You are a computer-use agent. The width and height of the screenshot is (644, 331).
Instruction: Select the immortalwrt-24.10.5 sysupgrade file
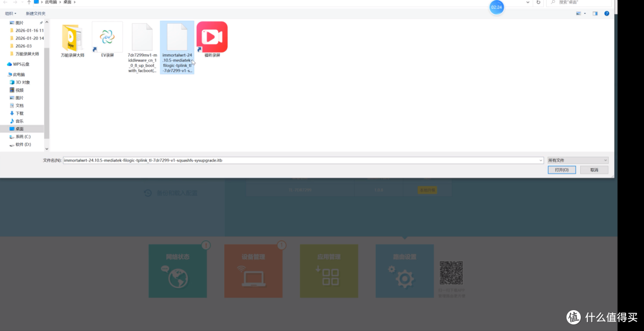tap(177, 48)
